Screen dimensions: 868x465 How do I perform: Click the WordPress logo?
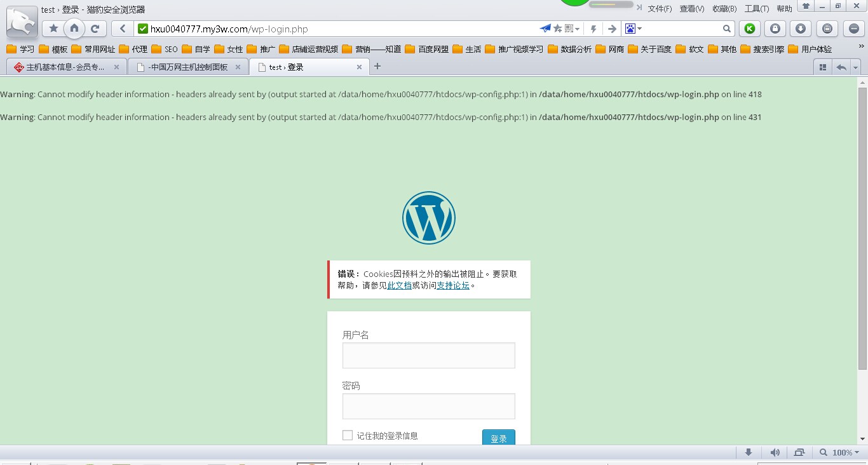pyautogui.click(x=429, y=218)
